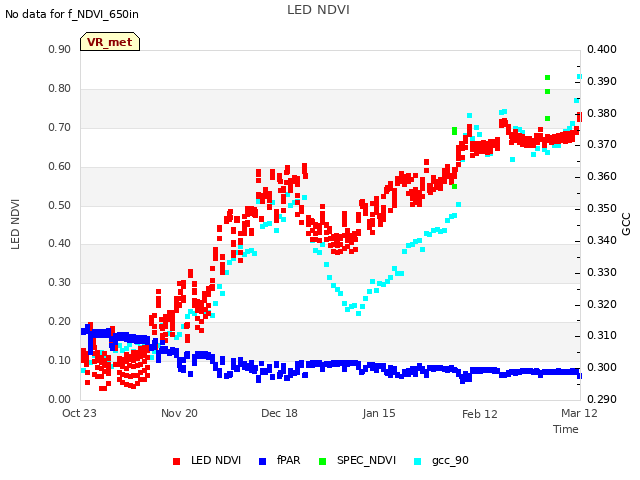640x480 pixels.
Task: Click the 0.400 right axis value
Action: click(x=602, y=49)
